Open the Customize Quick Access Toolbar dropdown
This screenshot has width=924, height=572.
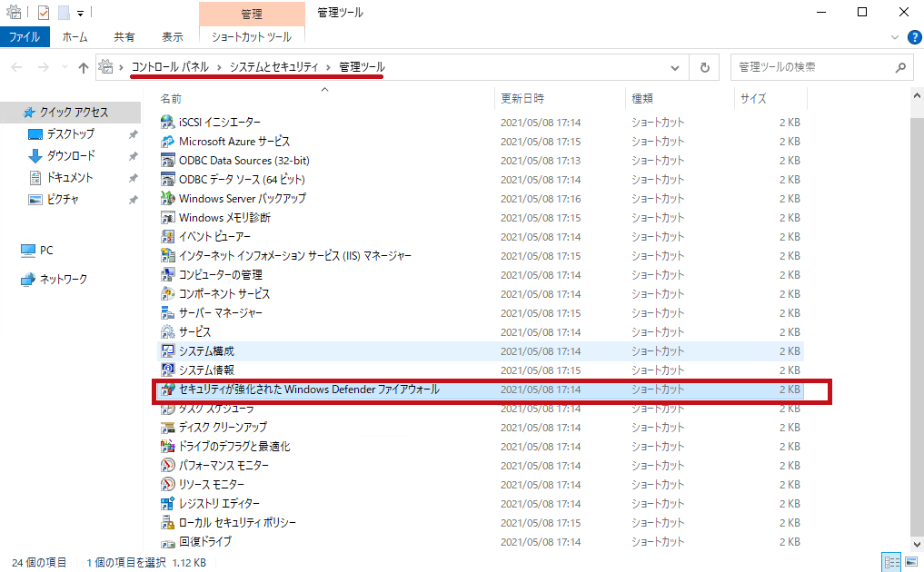tap(80, 13)
